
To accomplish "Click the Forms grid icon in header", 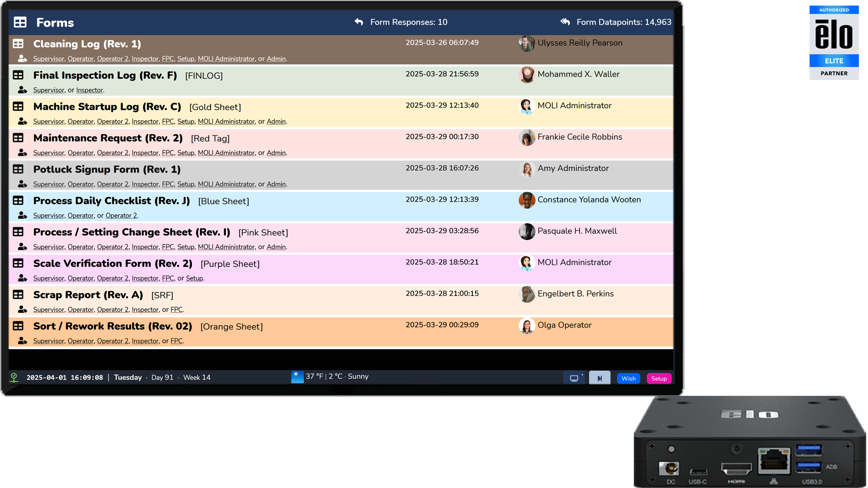I will tap(20, 22).
